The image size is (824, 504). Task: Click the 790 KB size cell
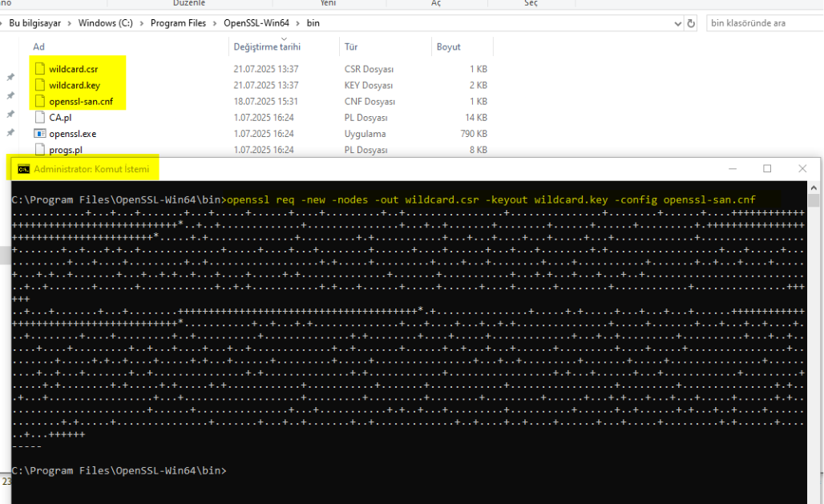tap(474, 134)
